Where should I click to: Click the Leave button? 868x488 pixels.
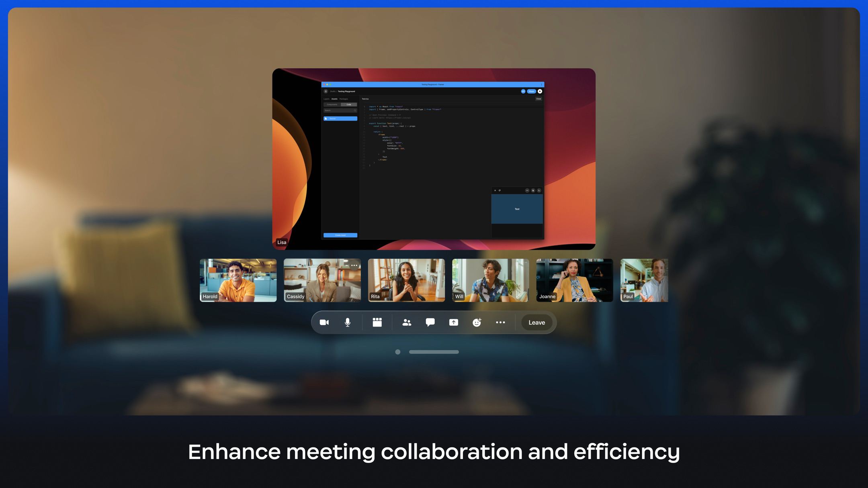(536, 322)
